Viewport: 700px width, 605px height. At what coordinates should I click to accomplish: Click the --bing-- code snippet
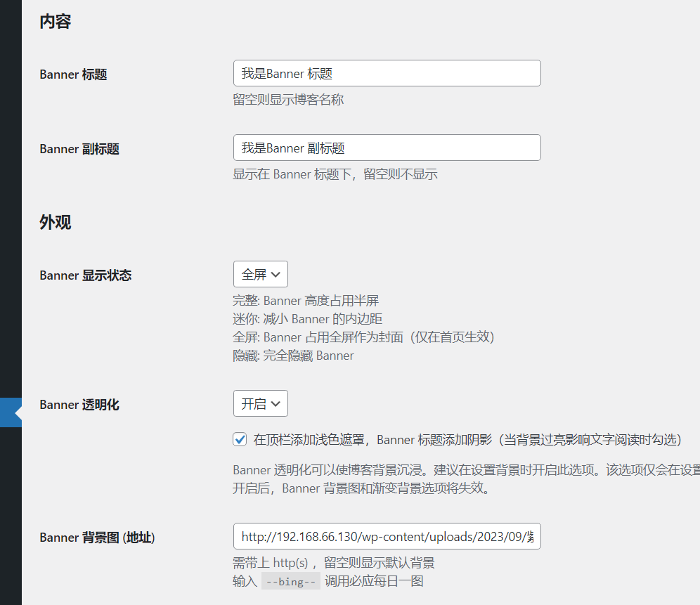290,581
